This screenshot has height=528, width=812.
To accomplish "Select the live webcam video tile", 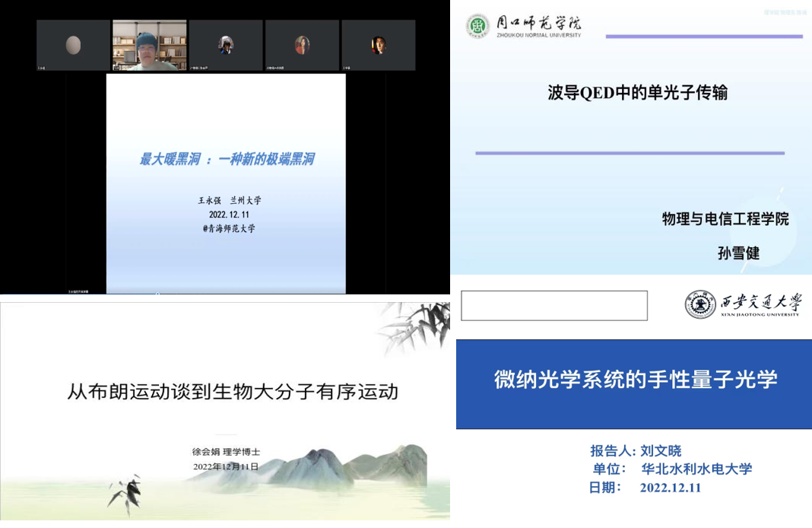I will click(150, 46).
